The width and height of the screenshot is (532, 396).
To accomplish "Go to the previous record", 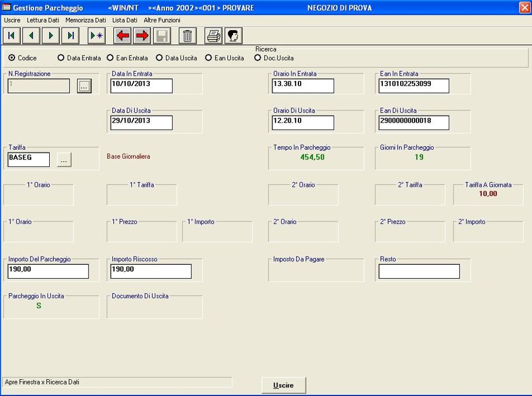I will 31,36.
